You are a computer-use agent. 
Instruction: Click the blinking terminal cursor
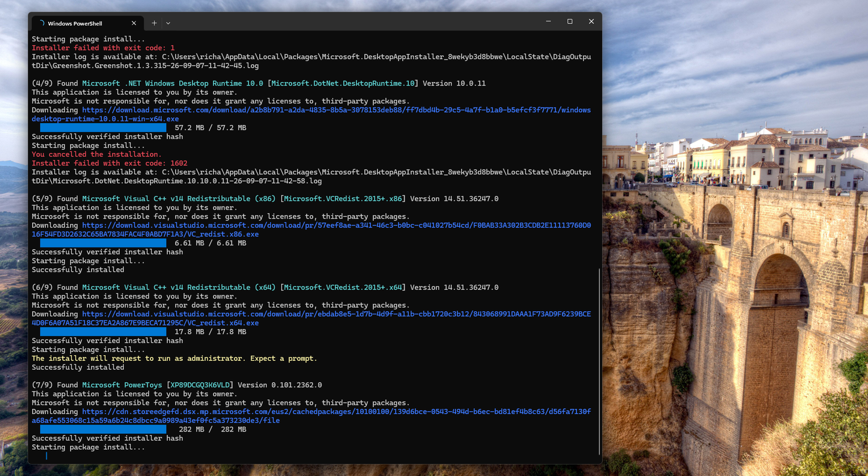pyautogui.click(x=46, y=456)
